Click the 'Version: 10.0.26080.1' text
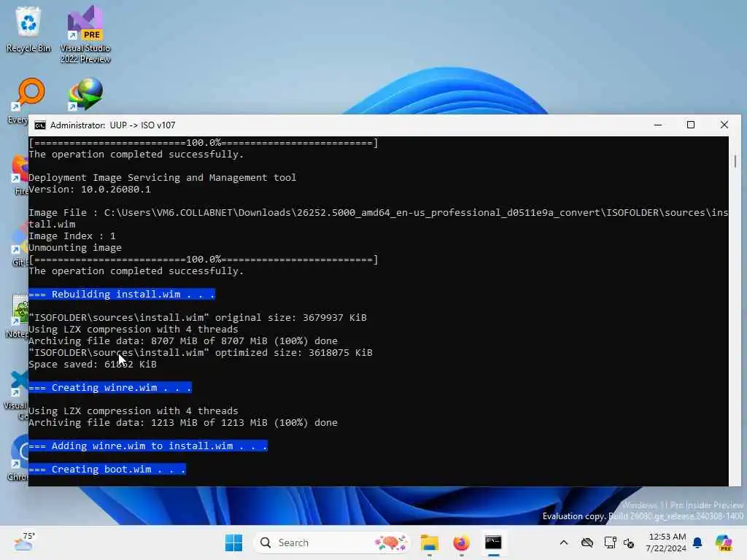This screenshot has width=747, height=560. [90, 190]
